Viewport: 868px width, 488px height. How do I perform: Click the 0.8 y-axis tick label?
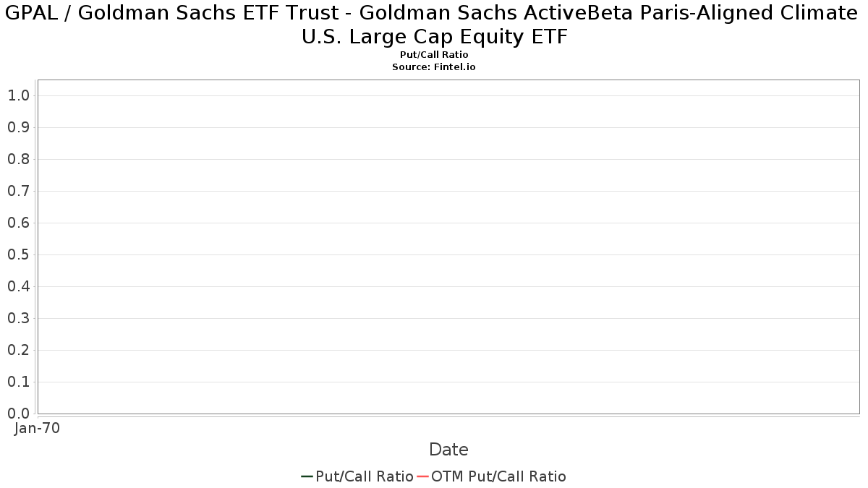click(18, 159)
